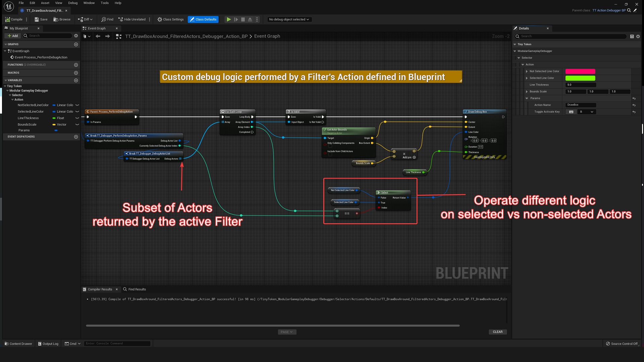Collapse the Params section in Details

pos(527,98)
